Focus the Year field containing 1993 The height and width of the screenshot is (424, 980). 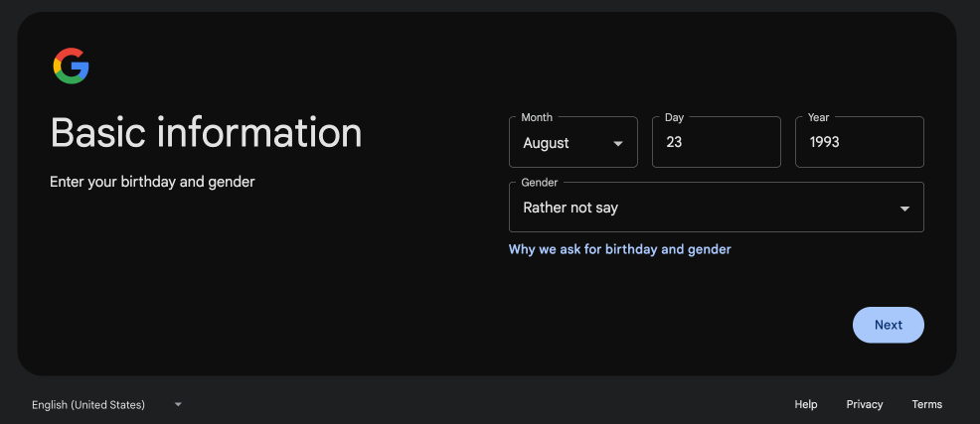[x=859, y=143]
